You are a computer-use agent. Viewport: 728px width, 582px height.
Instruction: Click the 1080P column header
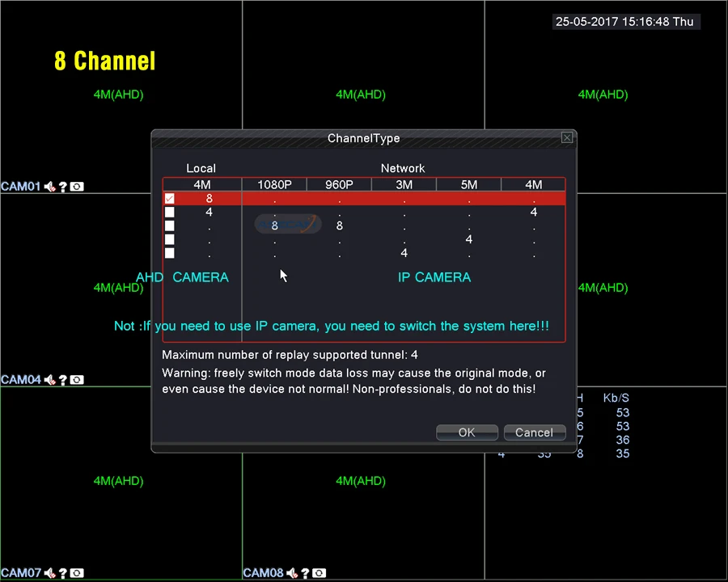point(274,184)
